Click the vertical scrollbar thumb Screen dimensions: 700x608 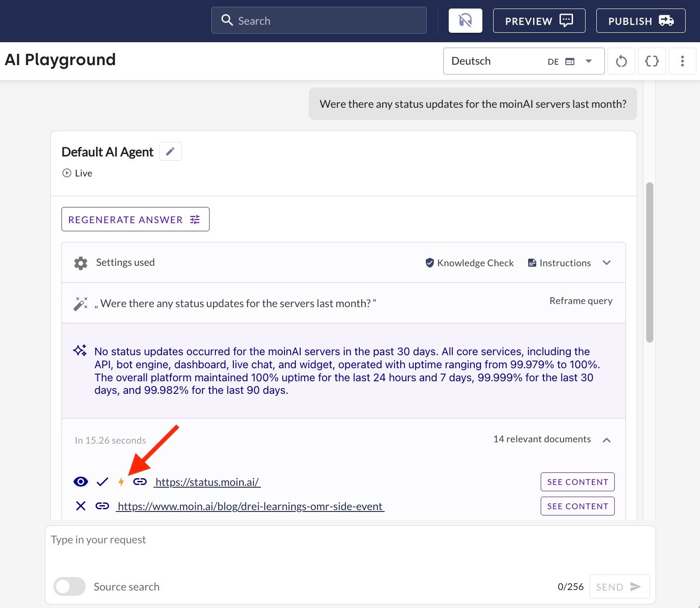pyautogui.click(x=649, y=262)
